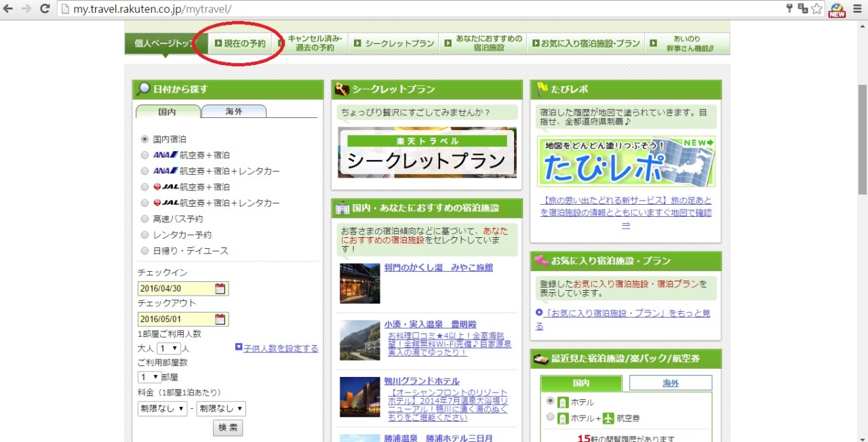Open あなたにおすすめの宿泊施設 navigation tab
The height and width of the screenshot is (442, 868).
(x=483, y=43)
